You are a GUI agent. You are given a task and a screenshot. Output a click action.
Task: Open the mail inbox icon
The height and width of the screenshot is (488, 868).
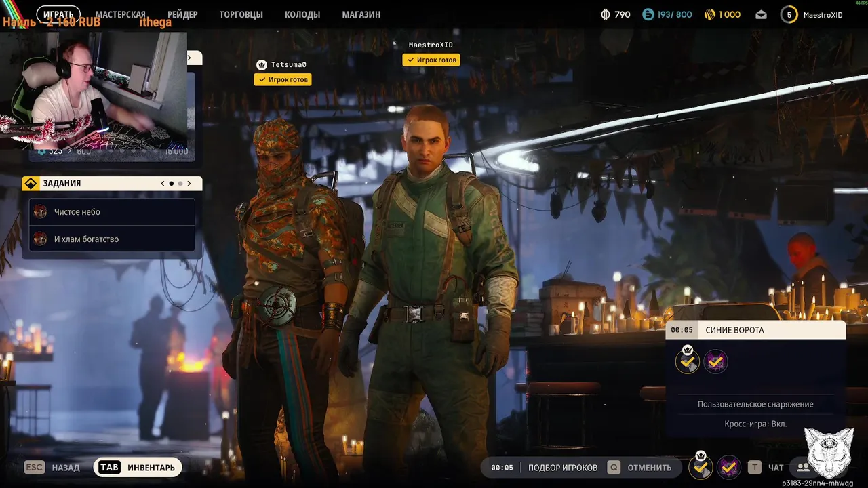[x=761, y=14]
